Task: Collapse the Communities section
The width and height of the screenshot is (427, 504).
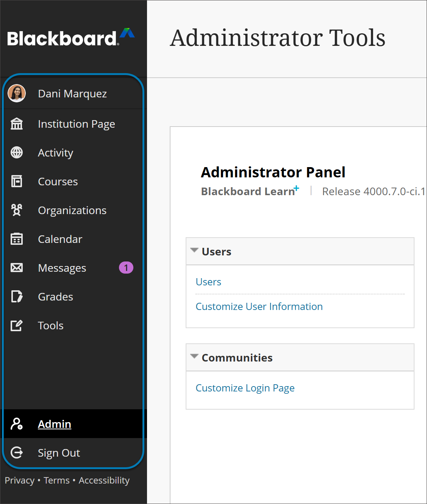Action: (x=194, y=356)
